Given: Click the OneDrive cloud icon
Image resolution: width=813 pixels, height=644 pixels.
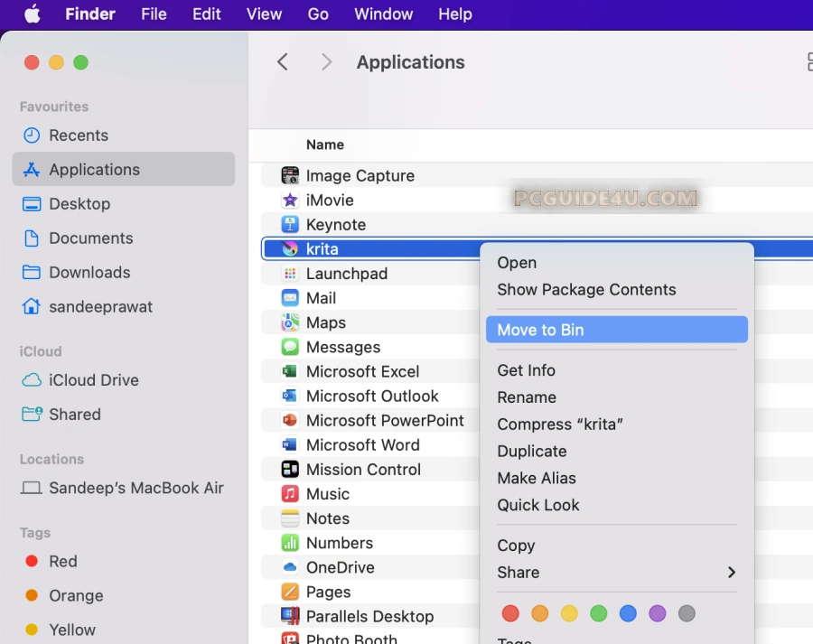Looking at the screenshot, I should point(290,567).
